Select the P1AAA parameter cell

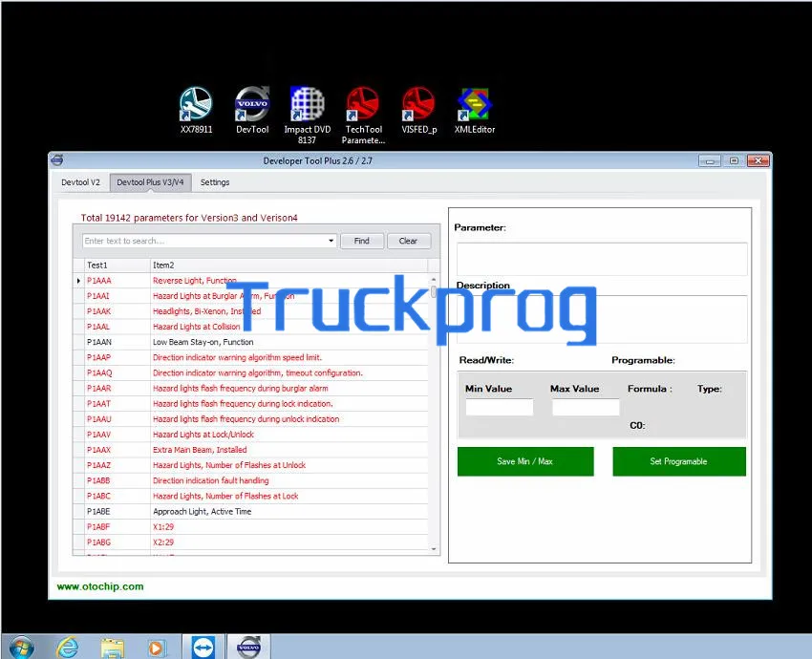coord(118,281)
